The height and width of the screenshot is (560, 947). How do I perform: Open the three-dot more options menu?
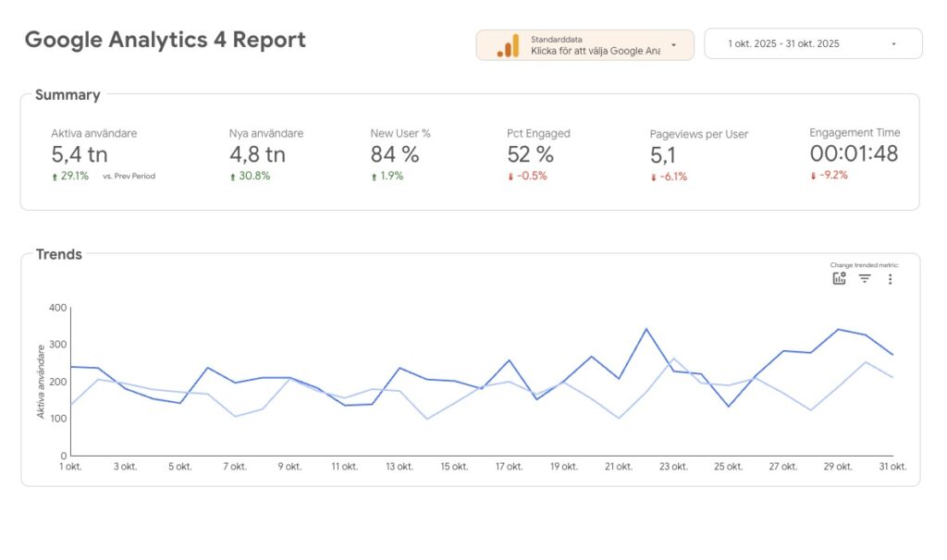point(890,279)
